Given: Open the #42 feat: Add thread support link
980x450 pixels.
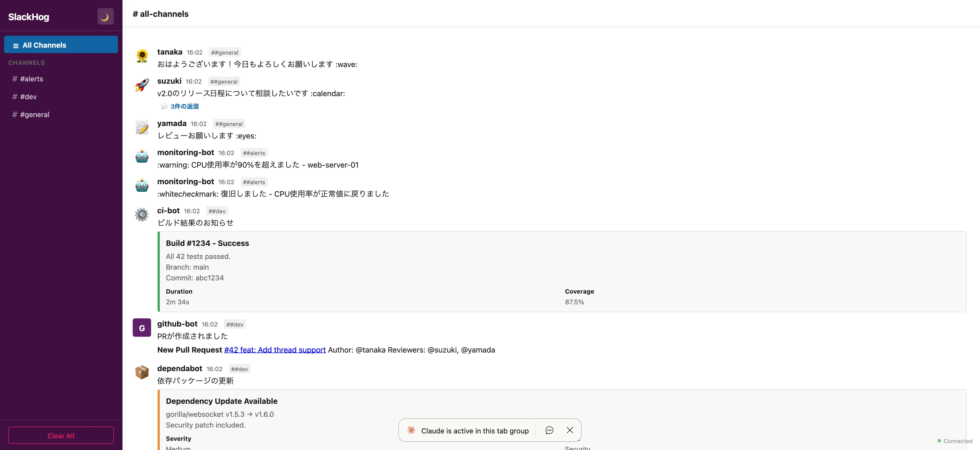Looking at the screenshot, I should [x=275, y=350].
